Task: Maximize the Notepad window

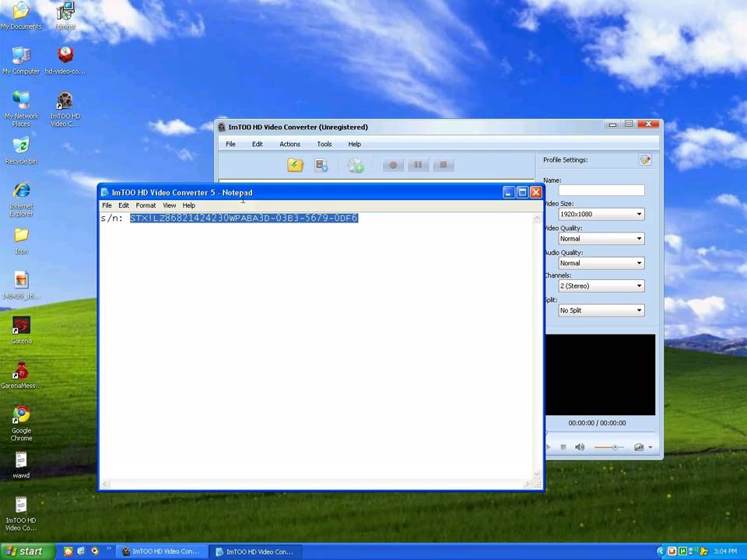Action: click(x=522, y=192)
